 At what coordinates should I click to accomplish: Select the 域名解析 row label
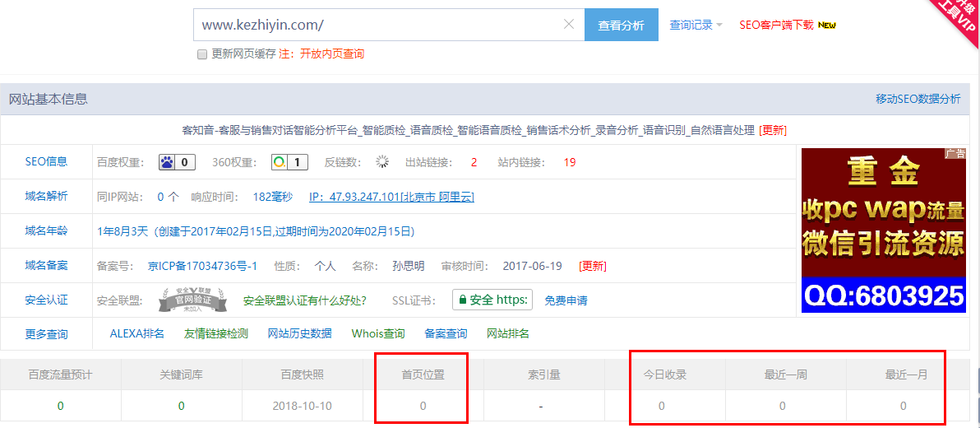pyautogui.click(x=46, y=196)
